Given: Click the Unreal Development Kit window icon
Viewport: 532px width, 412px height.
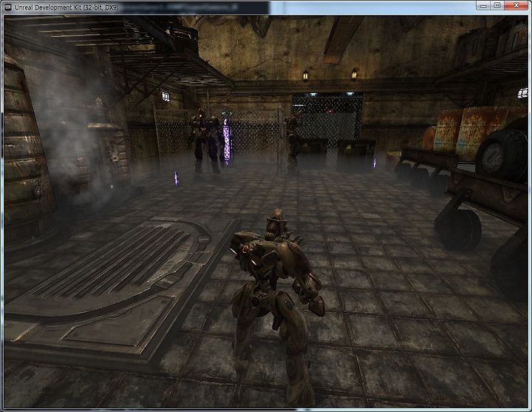Looking at the screenshot, I should tap(8, 7).
